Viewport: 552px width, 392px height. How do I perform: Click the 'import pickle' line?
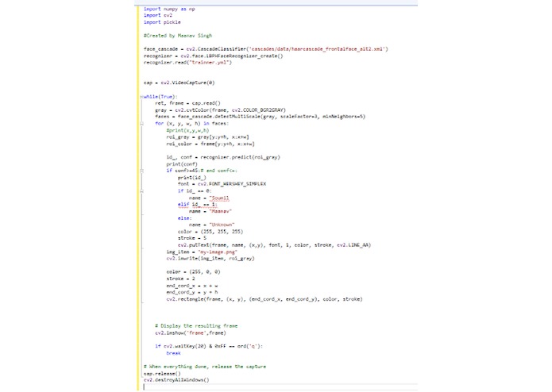point(162,22)
